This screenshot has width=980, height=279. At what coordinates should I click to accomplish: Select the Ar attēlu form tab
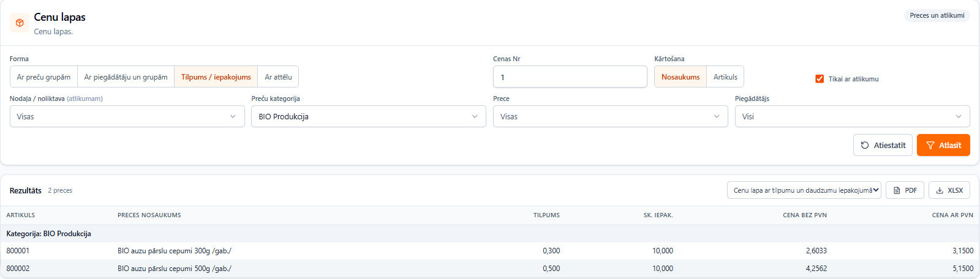(x=278, y=77)
